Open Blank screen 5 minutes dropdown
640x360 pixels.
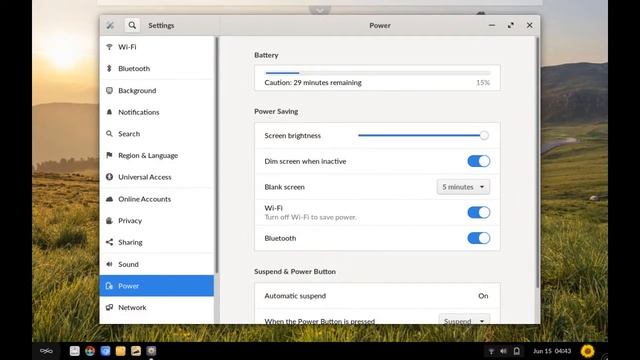coord(463,187)
